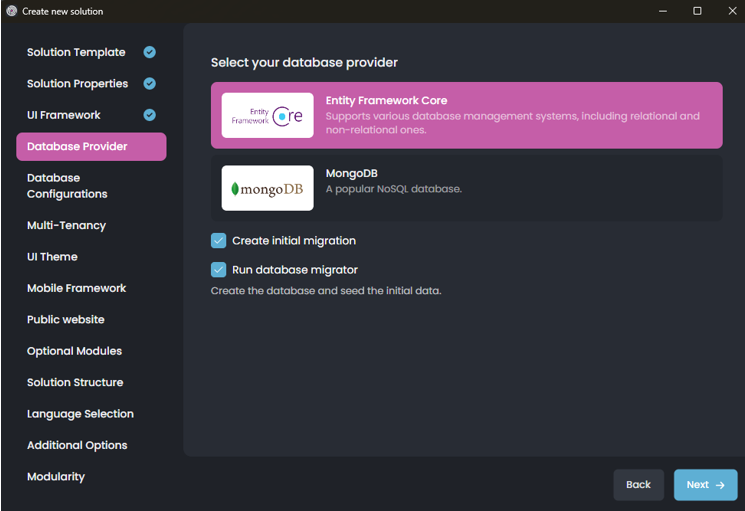The height and width of the screenshot is (511, 745).
Task: Click 'Create the database and seed' description text
Action: click(326, 291)
